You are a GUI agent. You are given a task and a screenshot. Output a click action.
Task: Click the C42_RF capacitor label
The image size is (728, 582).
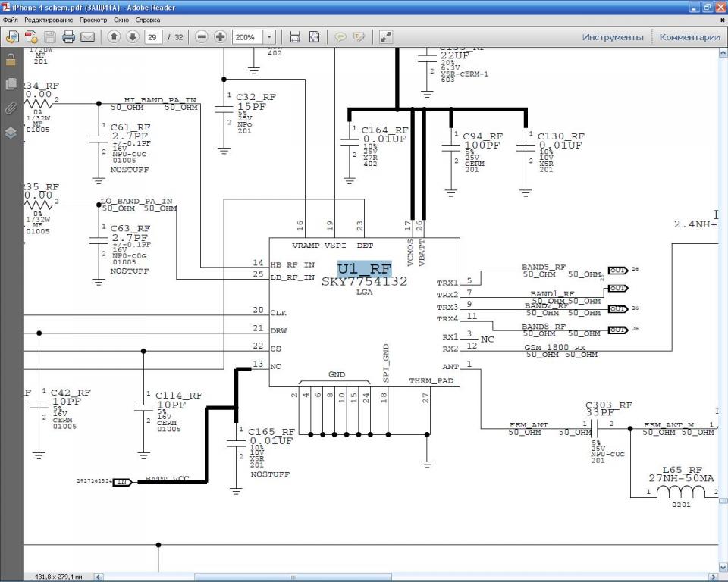(x=71, y=393)
